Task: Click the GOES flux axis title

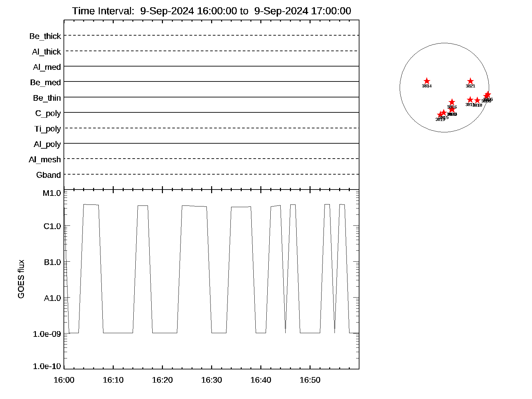Action: coord(21,279)
